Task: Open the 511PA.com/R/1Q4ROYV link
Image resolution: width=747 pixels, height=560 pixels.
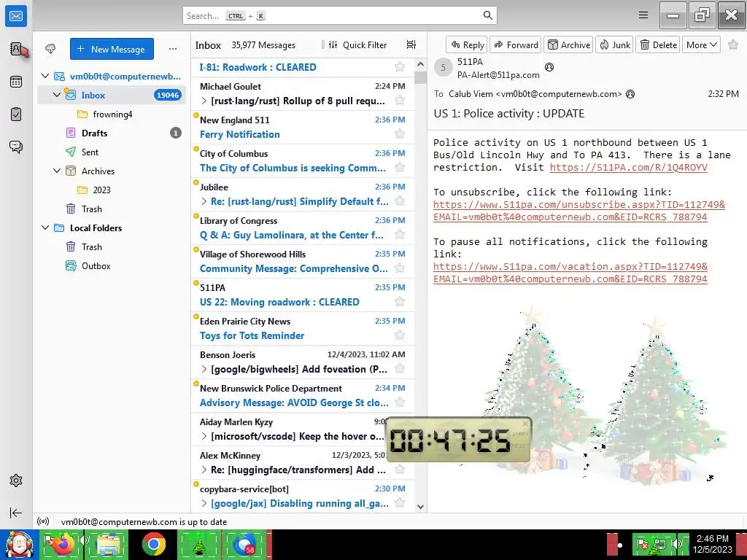Action: 628,167
